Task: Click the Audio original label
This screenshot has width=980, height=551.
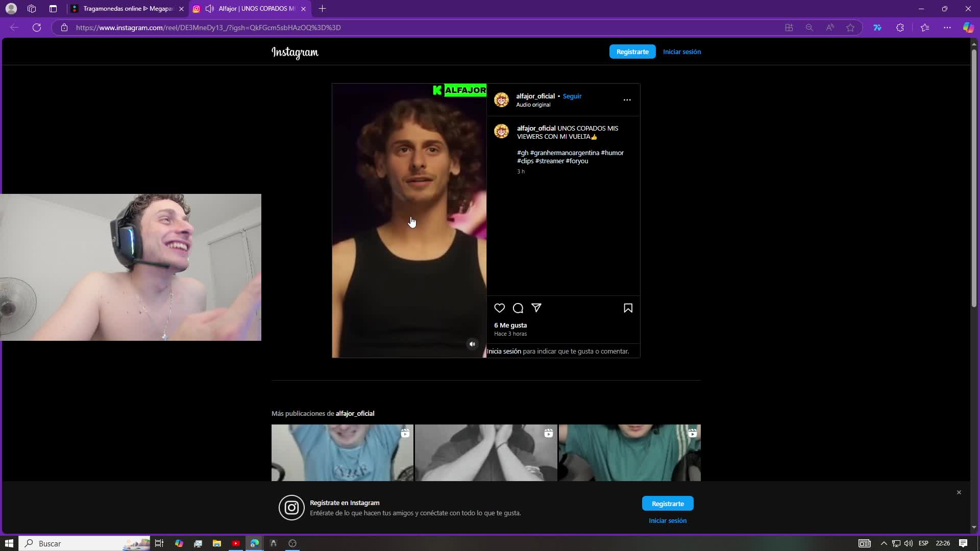Action: tap(533, 105)
